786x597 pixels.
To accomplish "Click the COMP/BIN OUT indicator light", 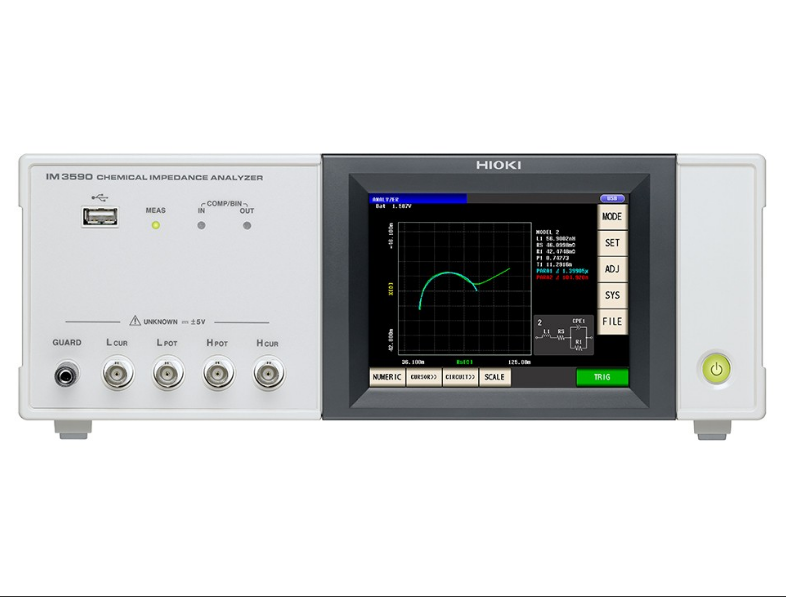I will 247,225.
